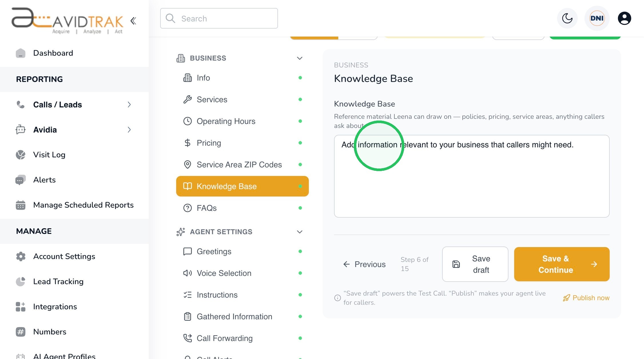This screenshot has width=644, height=359.
Task: Click the AvidTrak logo
Action: [67, 21]
